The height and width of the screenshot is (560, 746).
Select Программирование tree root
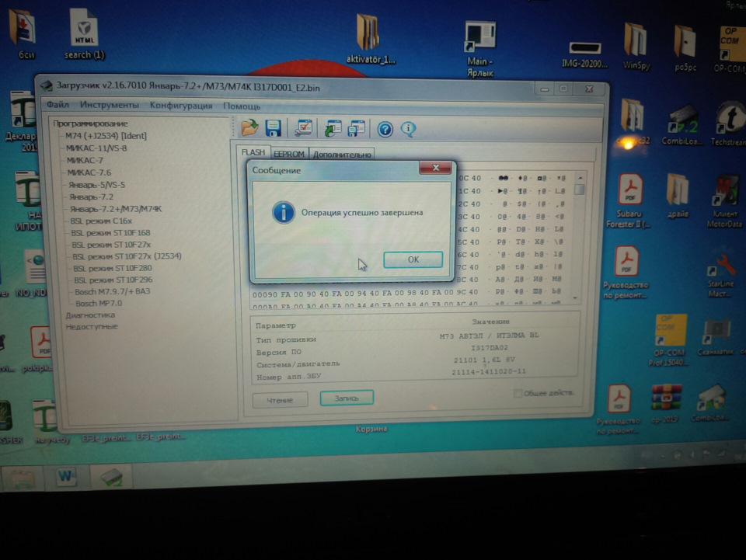click(x=90, y=123)
